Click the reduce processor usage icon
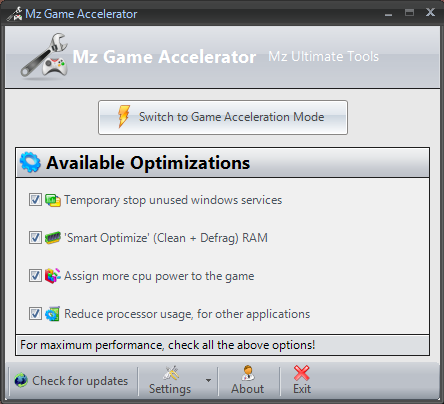The width and height of the screenshot is (444, 404). coord(53,314)
